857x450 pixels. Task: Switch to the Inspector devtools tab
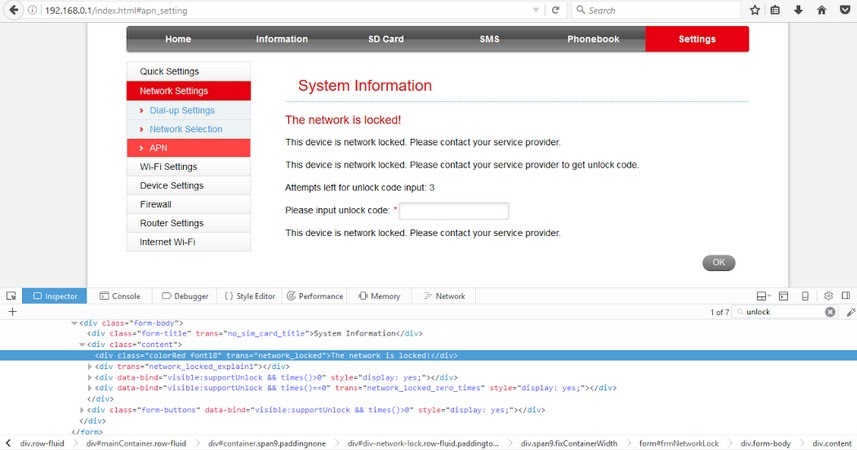(55, 296)
